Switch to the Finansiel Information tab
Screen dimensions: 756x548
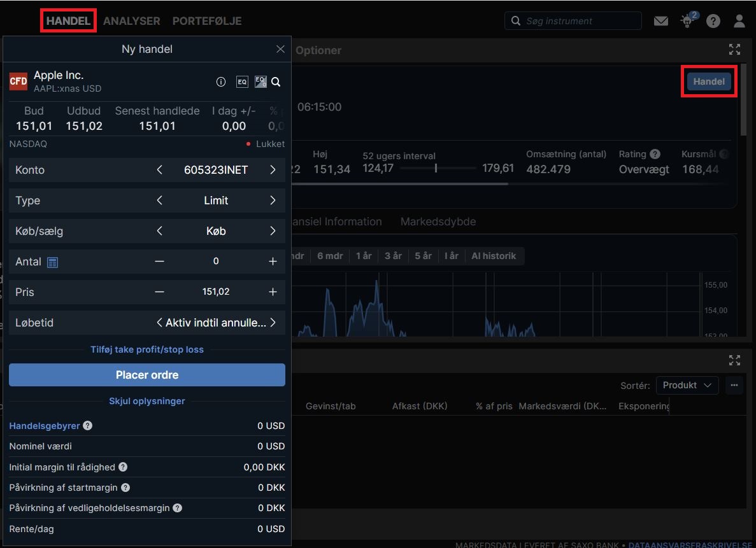pyautogui.click(x=336, y=221)
